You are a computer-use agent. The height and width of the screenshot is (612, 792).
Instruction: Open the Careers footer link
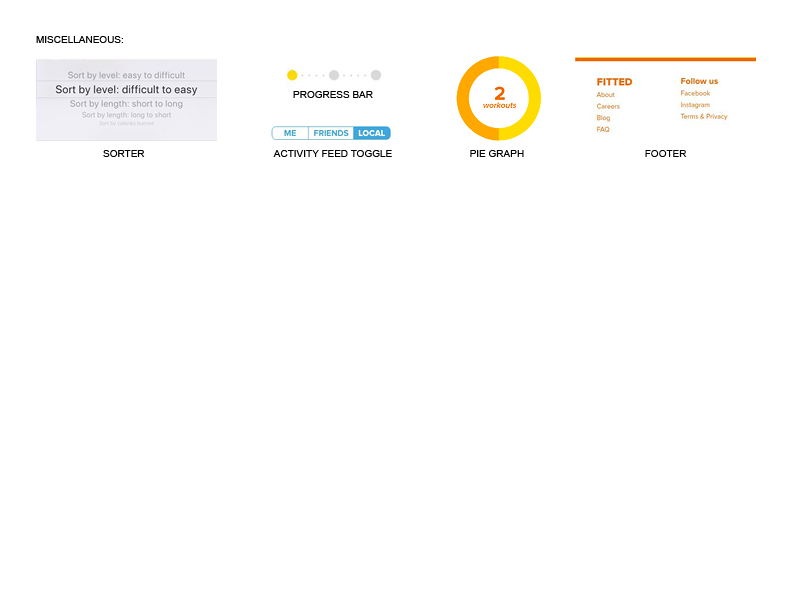click(608, 107)
